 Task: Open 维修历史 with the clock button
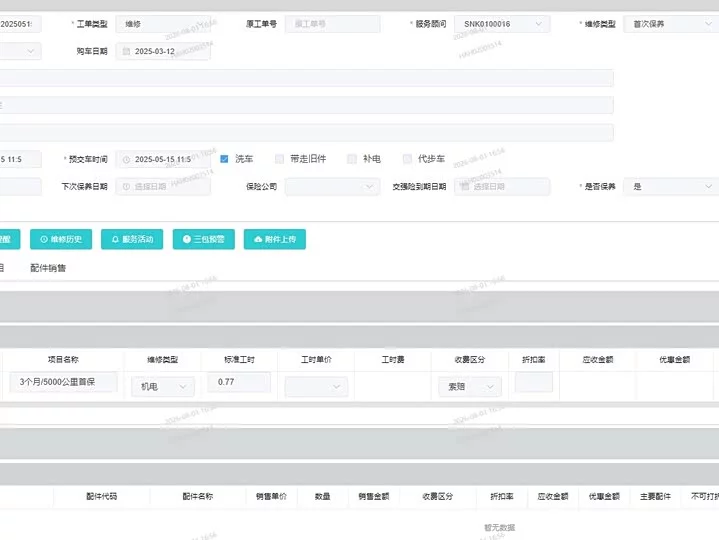coord(61,239)
